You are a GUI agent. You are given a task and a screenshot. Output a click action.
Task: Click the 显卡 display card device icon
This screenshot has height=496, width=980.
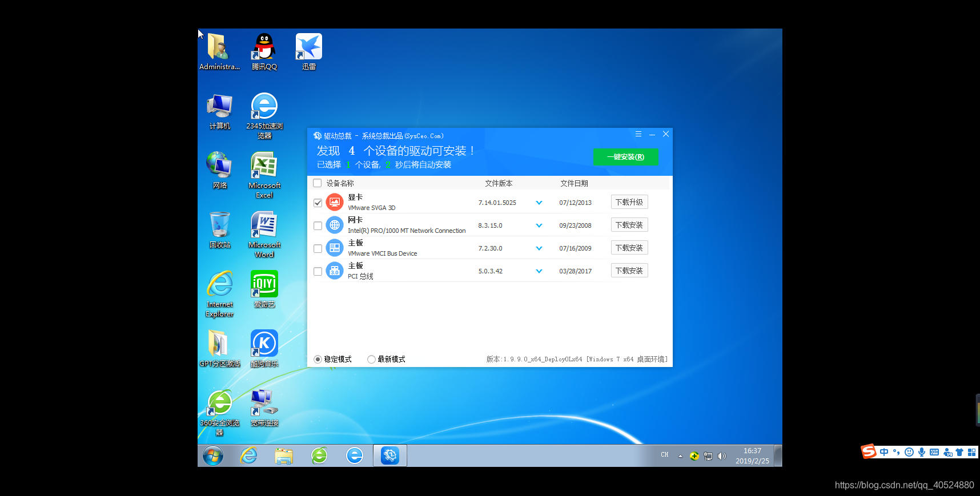pos(335,202)
